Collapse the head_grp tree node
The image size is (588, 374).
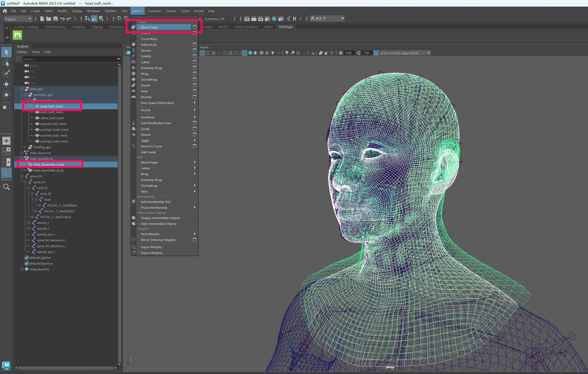22,89
